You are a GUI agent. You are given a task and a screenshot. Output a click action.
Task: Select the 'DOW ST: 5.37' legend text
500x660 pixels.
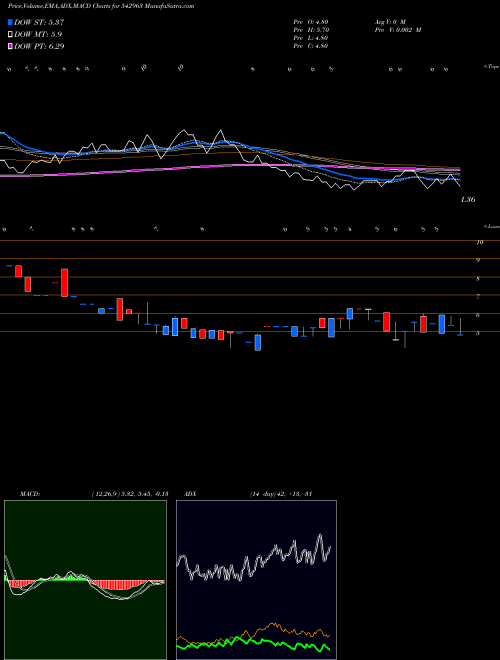39,22
